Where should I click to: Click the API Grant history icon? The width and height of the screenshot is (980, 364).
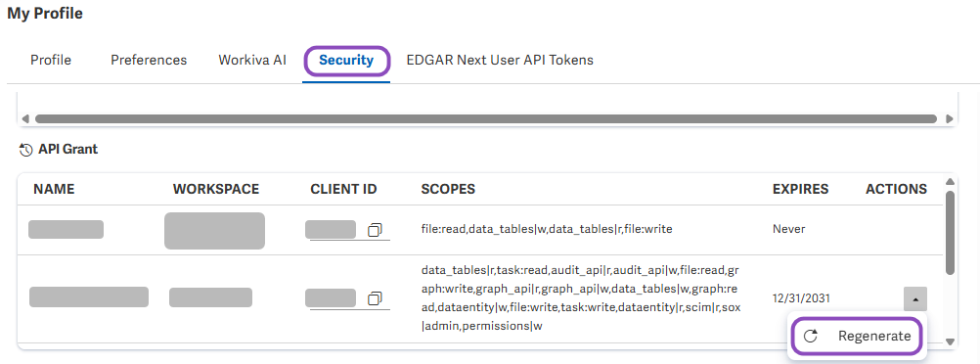(x=25, y=150)
